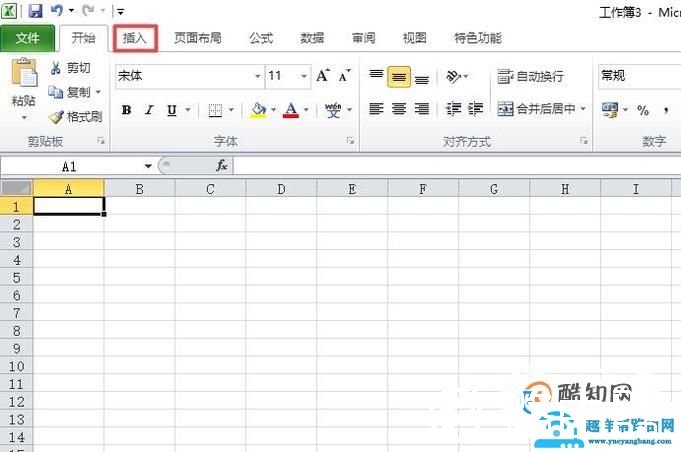Click the Percent Style % icon

point(643,110)
